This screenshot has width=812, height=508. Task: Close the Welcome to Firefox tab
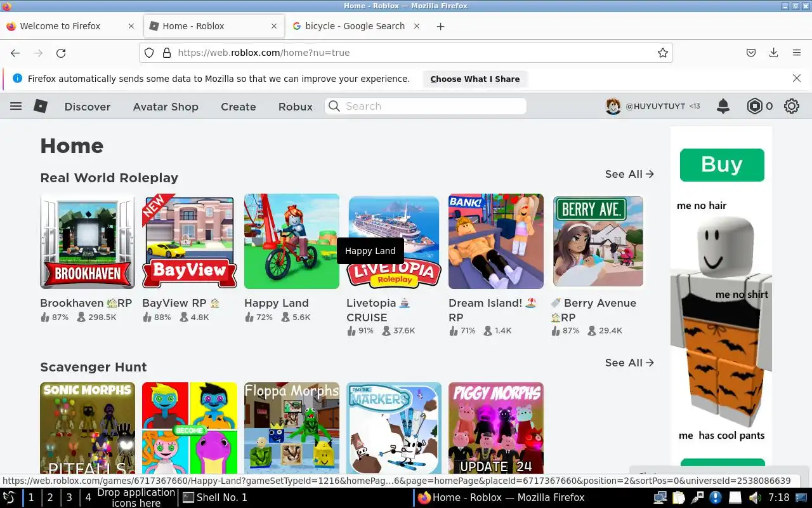tap(131, 26)
